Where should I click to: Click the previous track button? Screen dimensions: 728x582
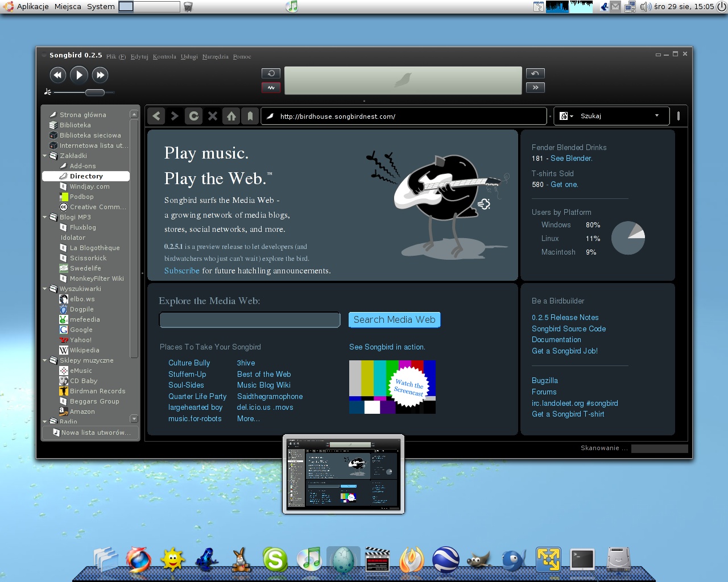click(x=58, y=75)
